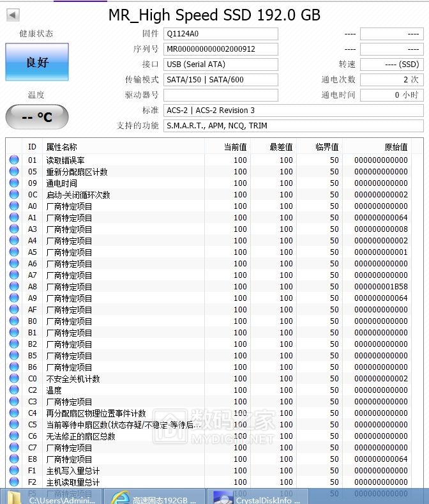Click the previous disk arrow button

[13, 15]
